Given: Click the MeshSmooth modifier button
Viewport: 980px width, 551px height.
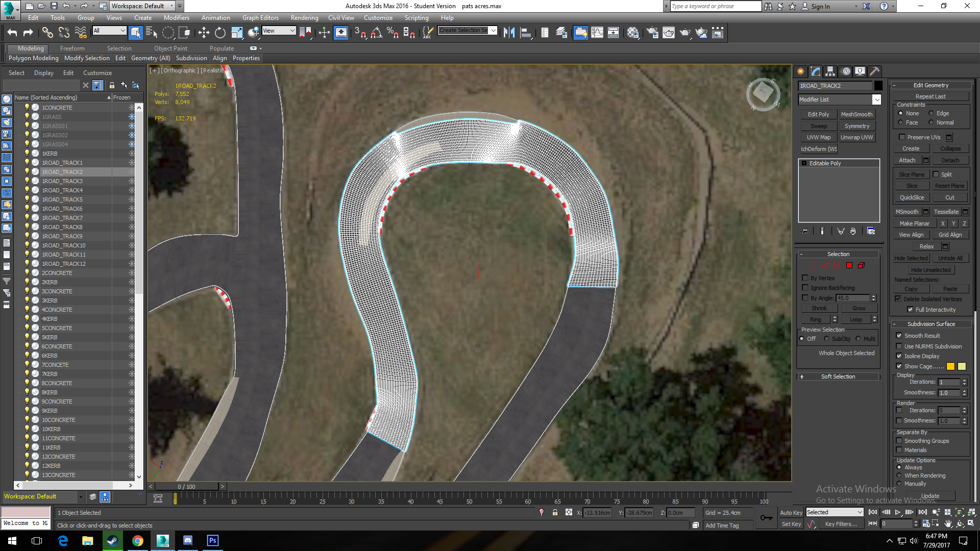Looking at the screenshot, I should pos(856,114).
